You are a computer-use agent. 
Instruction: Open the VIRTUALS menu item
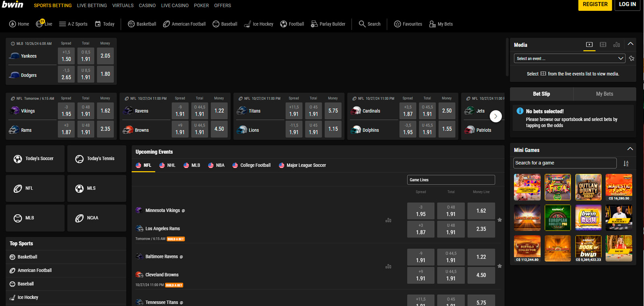point(123,6)
